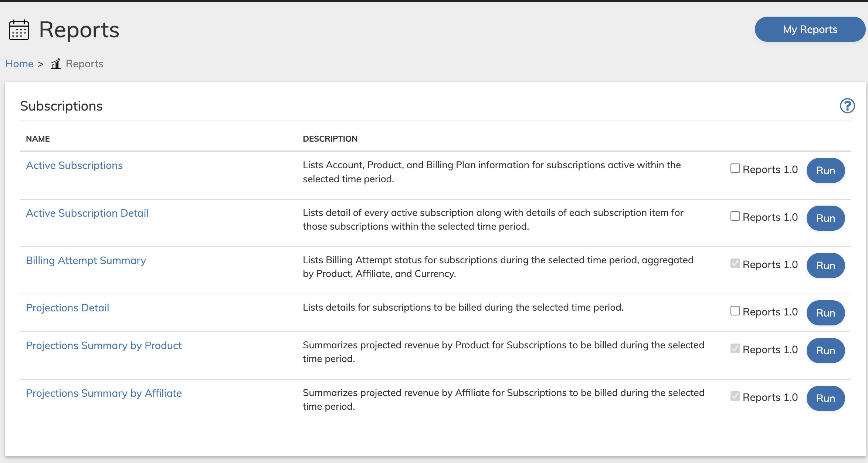Toggle Reports 1.0 for Projections Summary by Affiliate
868x463 pixels.
coord(735,396)
